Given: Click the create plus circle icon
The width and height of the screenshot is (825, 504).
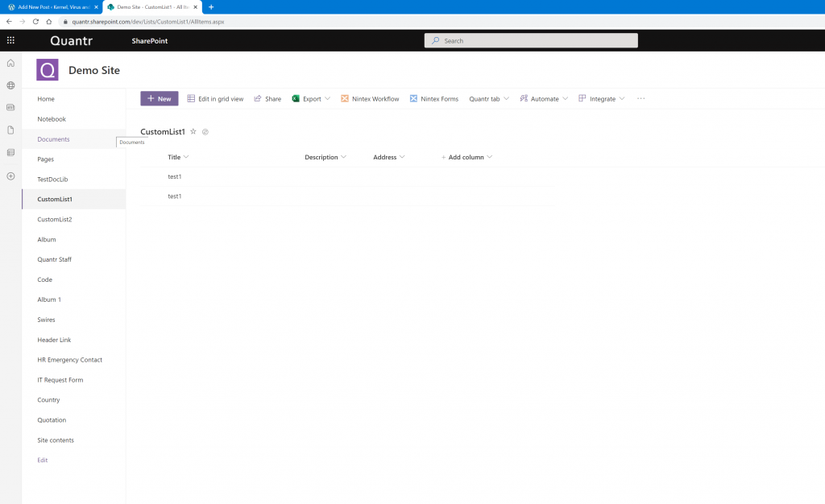Looking at the screenshot, I should 10,176.
